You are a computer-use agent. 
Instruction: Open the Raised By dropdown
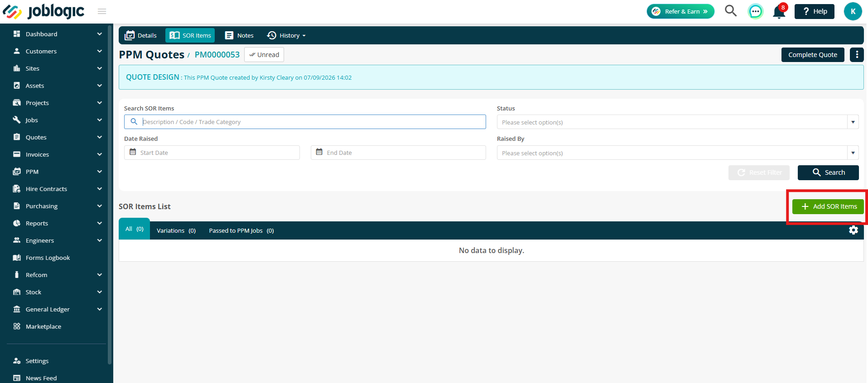coord(678,153)
